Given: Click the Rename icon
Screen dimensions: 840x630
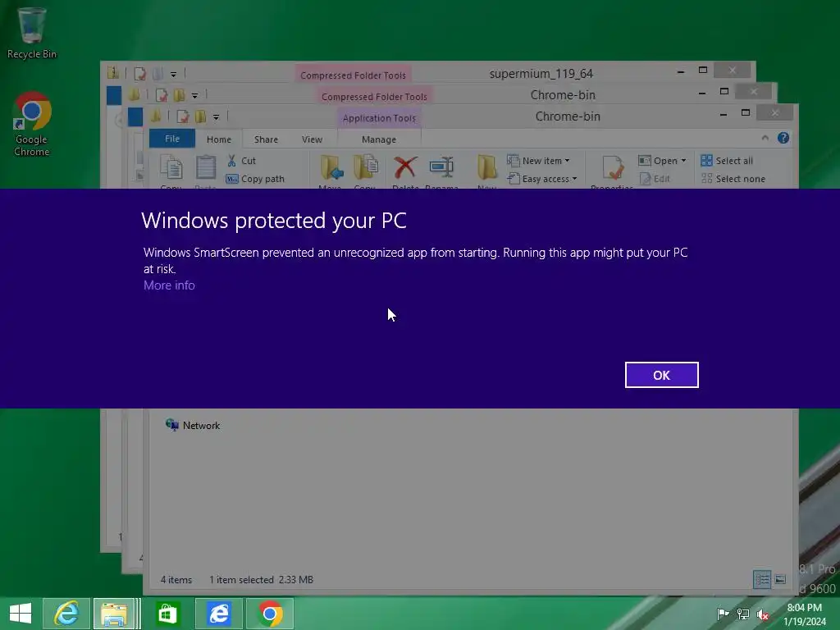Looking at the screenshot, I should (x=441, y=167).
